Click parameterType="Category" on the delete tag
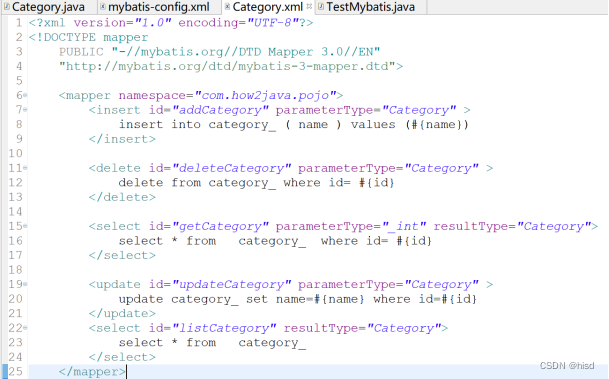This screenshot has width=609, height=379. click(388, 168)
